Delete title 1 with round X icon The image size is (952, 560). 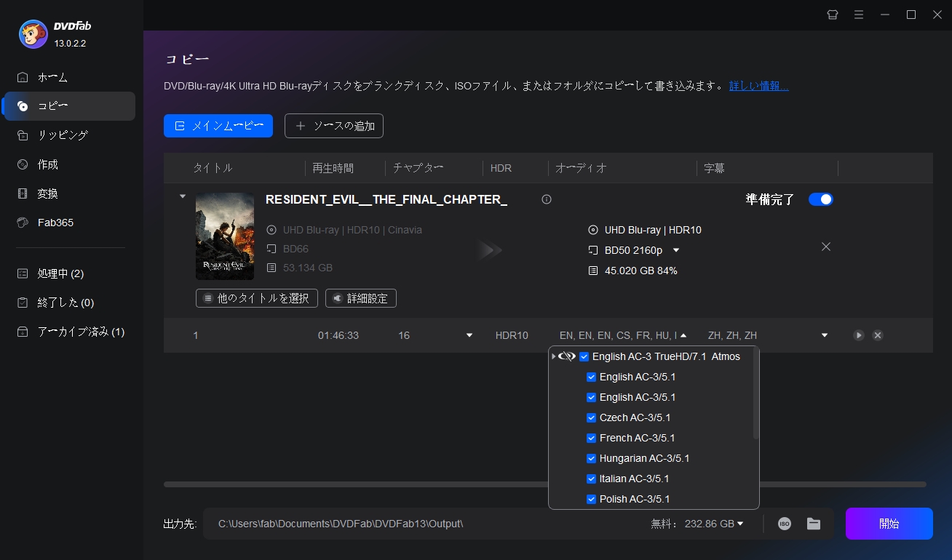(x=878, y=335)
